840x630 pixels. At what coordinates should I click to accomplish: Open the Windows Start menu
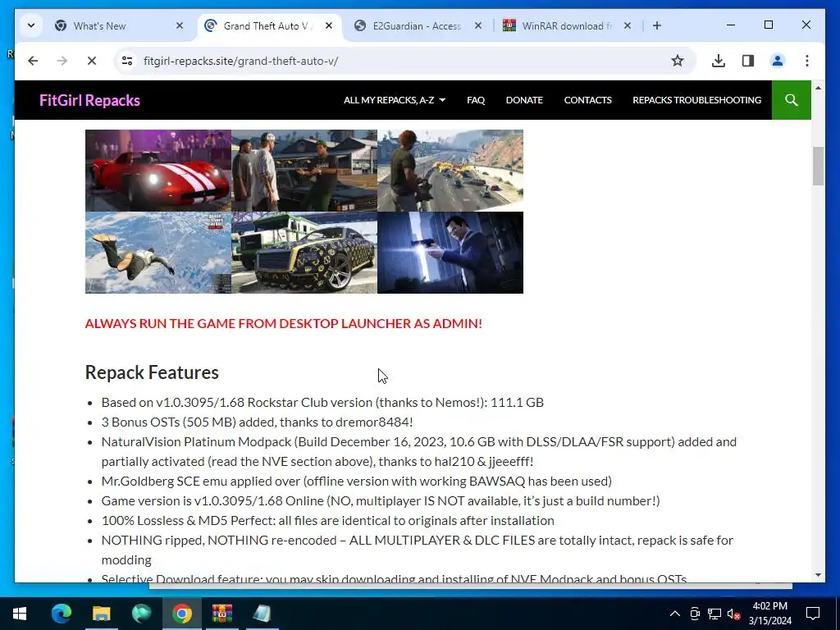tap(20, 614)
